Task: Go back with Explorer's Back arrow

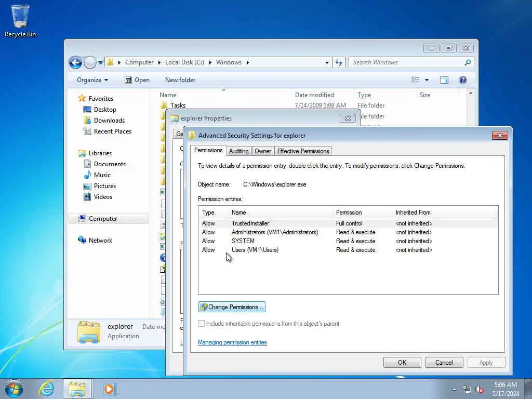Action: [75, 62]
